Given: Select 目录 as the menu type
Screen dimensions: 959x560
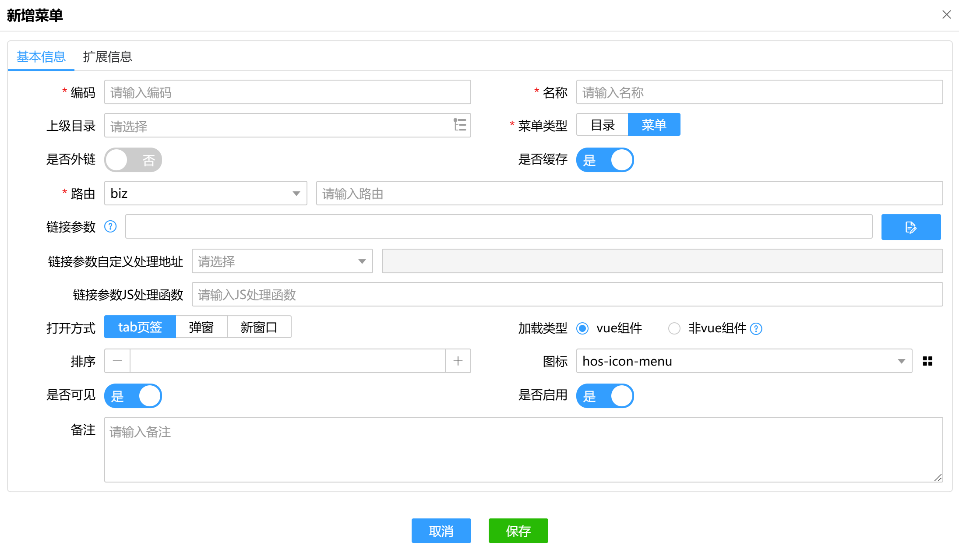Looking at the screenshot, I should [603, 125].
